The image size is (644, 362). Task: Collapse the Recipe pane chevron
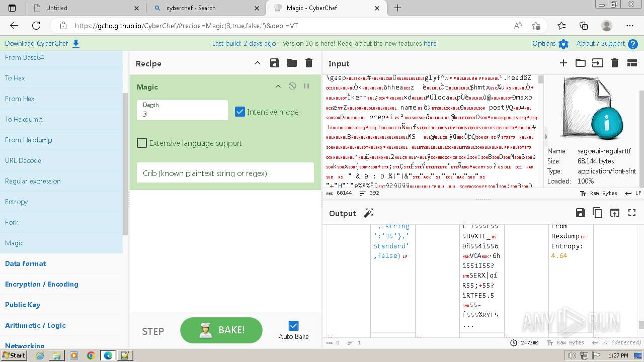click(258, 63)
